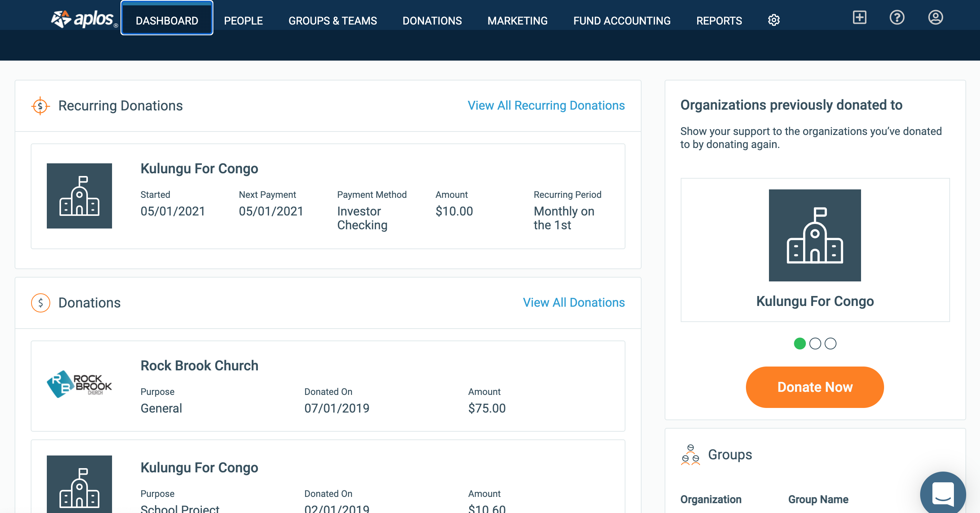The width and height of the screenshot is (980, 513).
Task: Click the Organizations previously donated to heading
Action: (x=791, y=105)
